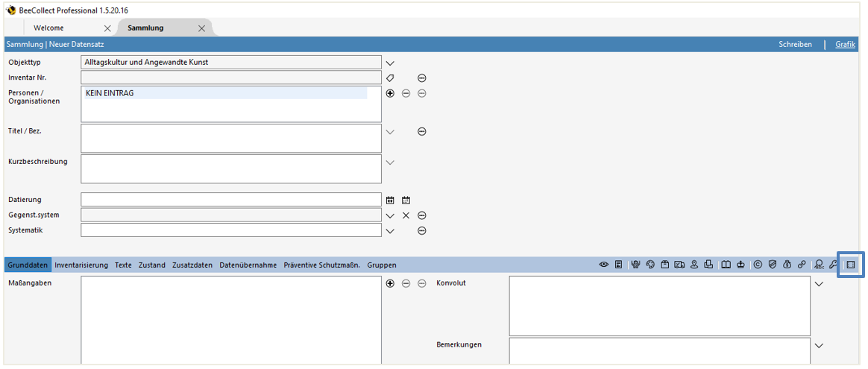This screenshot has width=868, height=369.
Task: Click the eye icon in the tab toolbar
Action: 604,265
